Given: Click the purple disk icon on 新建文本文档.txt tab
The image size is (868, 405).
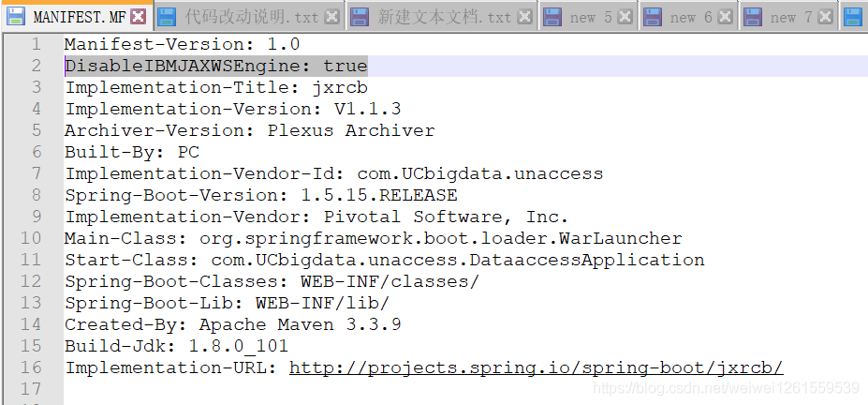Looking at the screenshot, I should point(360,17).
